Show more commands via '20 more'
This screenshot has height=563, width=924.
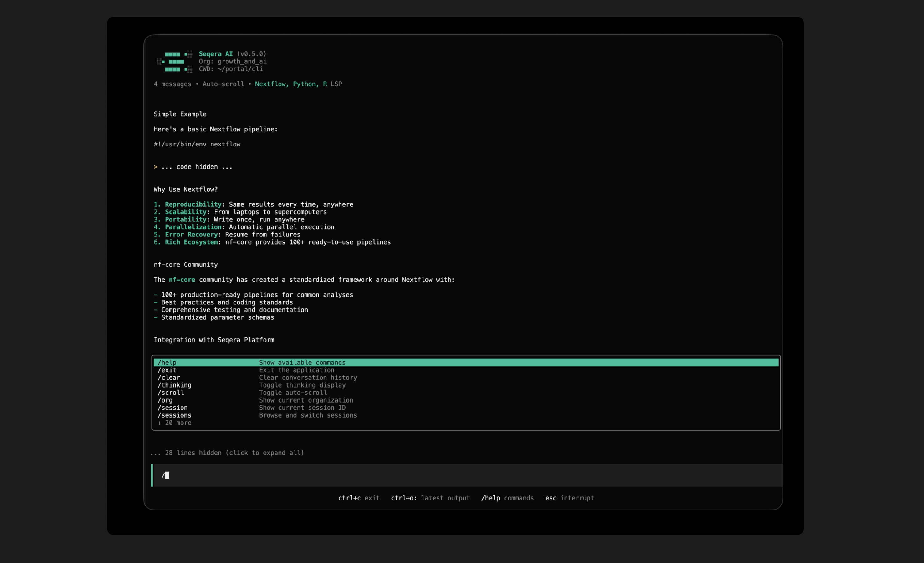tap(174, 423)
